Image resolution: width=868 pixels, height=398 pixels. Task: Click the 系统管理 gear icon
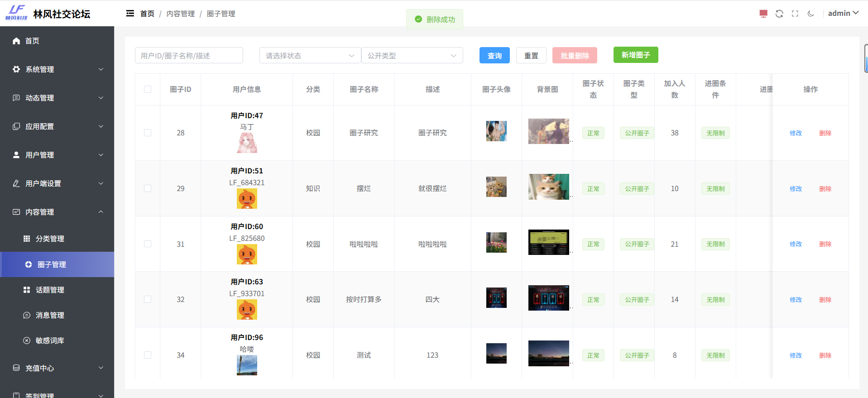[x=16, y=69]
